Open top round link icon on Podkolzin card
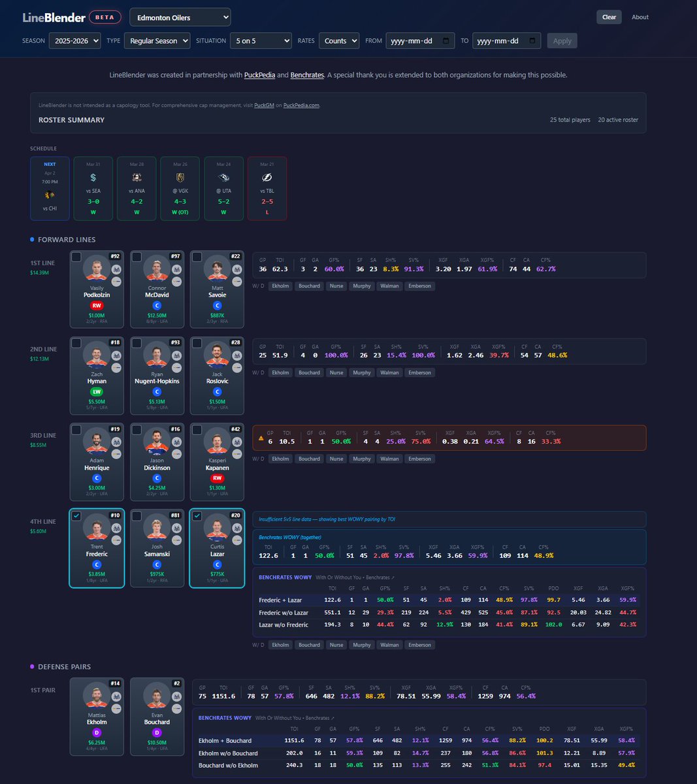This screenshot has width=697, height=784. click(116, 269)
